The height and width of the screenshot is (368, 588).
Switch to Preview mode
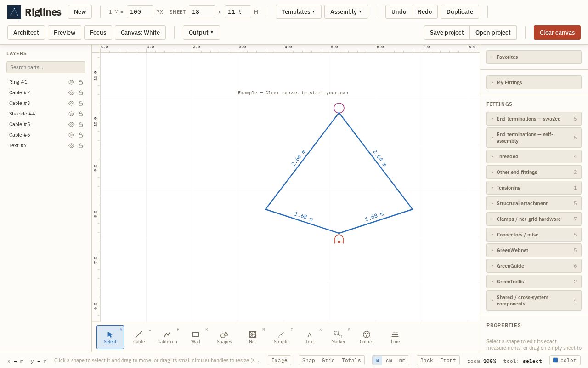pos(64,33)
